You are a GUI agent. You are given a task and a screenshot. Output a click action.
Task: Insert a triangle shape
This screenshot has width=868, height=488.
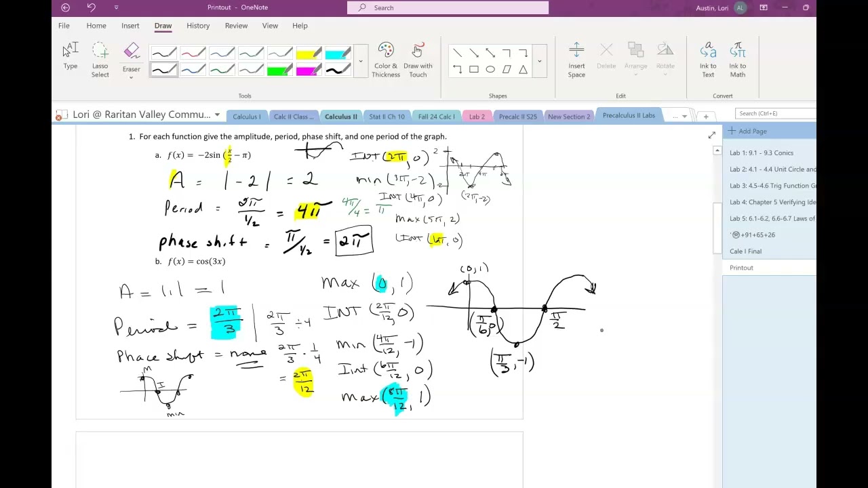point(523,69)
